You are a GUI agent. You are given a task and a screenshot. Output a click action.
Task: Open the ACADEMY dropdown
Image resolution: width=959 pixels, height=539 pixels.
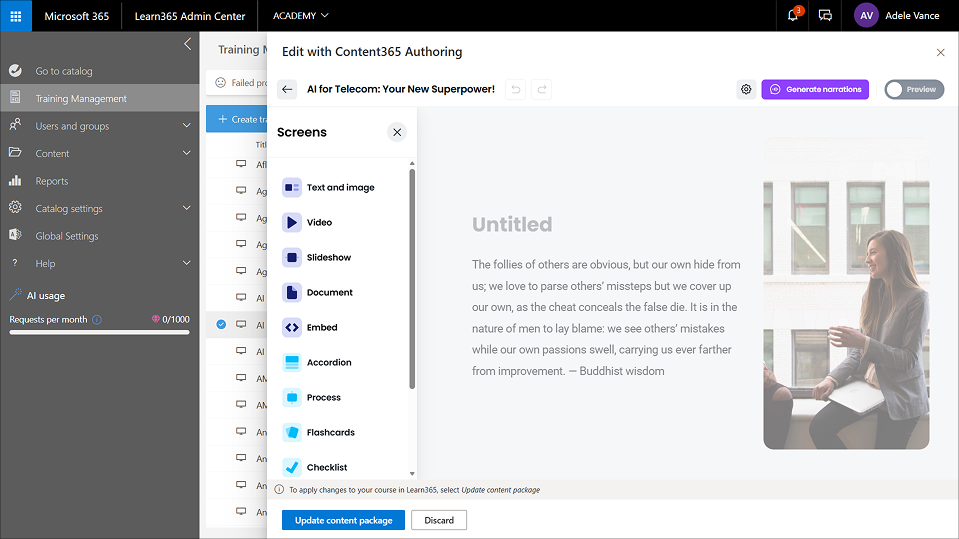coord(300,16)
